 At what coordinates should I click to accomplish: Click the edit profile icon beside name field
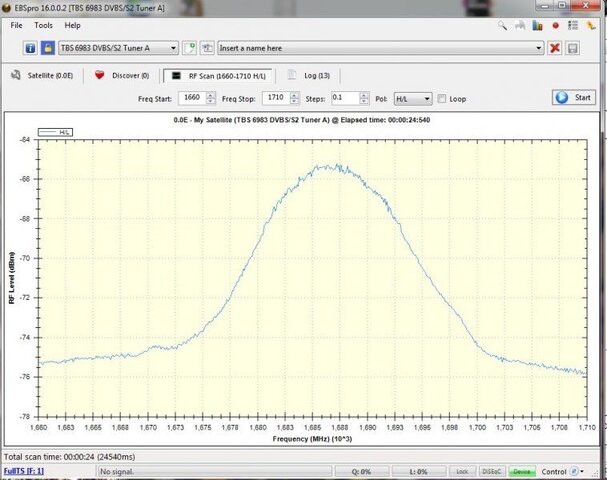pos(207,48)
